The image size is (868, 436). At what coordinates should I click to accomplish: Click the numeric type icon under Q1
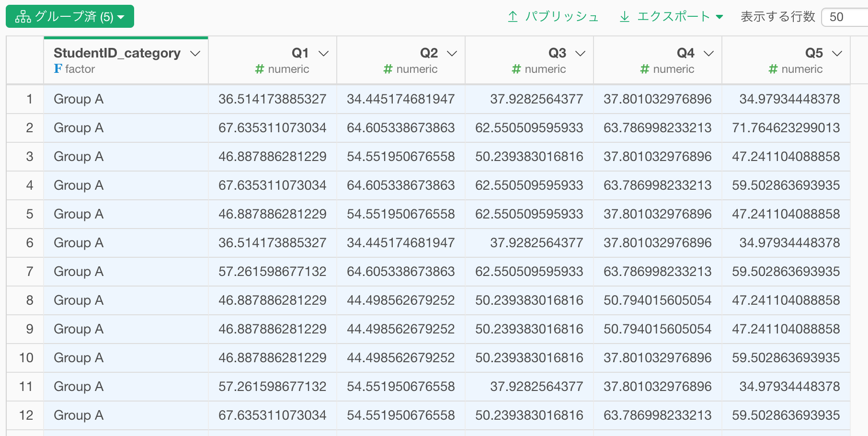[x=260, y=69]
